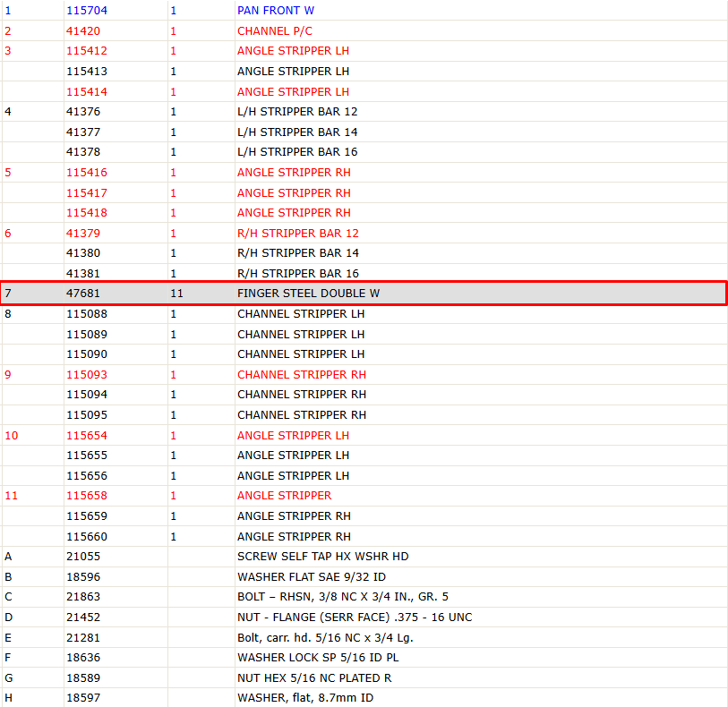Select the "BOLT – RHSN" description
The height and width of the screenshot is (707, 728).
(343, 597)
